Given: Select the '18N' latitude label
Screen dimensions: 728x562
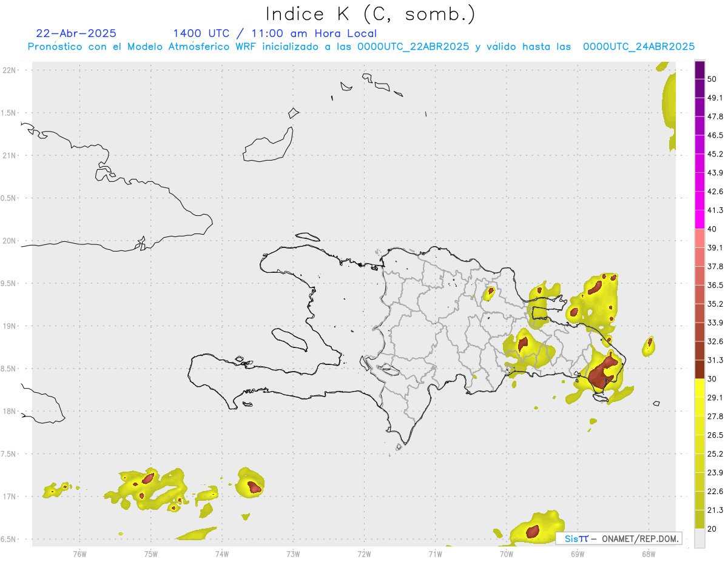Looking at the screenshot, I should 9,411.
